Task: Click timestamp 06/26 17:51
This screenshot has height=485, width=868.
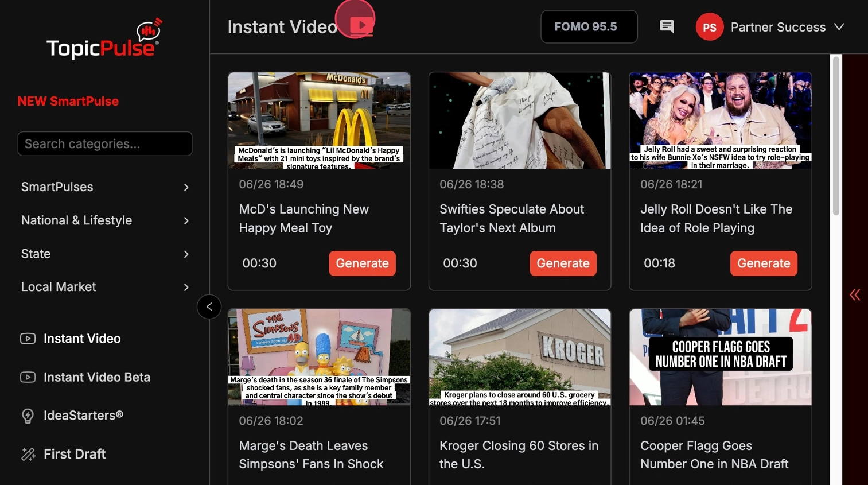Action: [x=470, y=421]
